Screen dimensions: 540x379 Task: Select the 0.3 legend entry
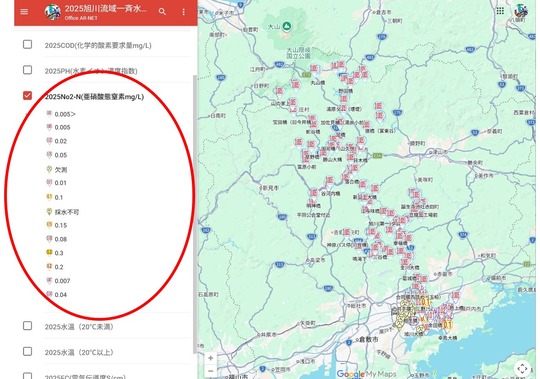(55, 253)
